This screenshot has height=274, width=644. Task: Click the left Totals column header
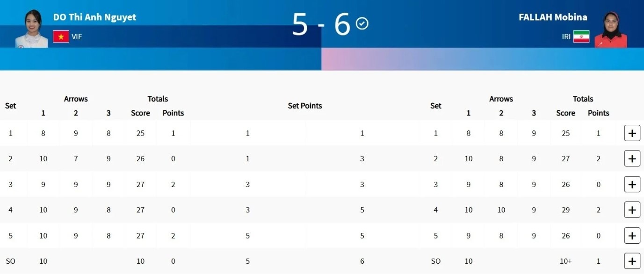point(158,99)
